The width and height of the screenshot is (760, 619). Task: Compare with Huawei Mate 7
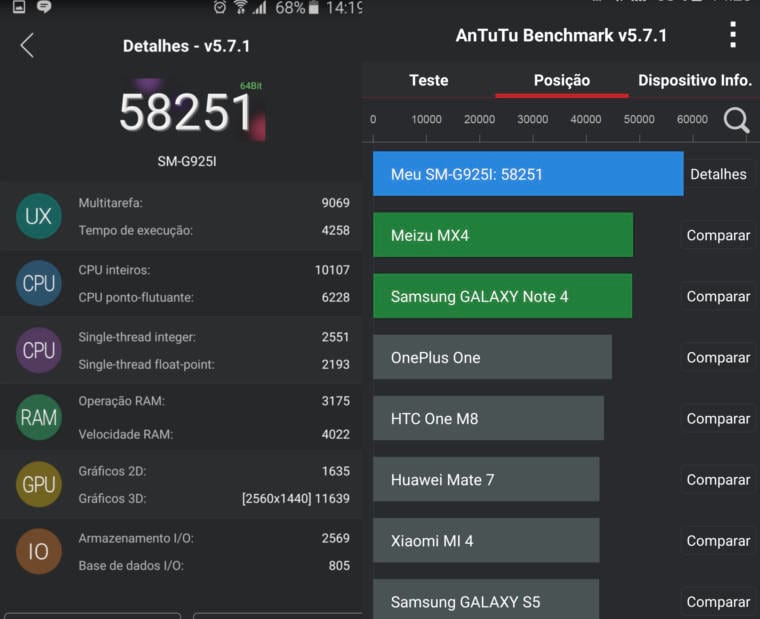coord(718,479)
